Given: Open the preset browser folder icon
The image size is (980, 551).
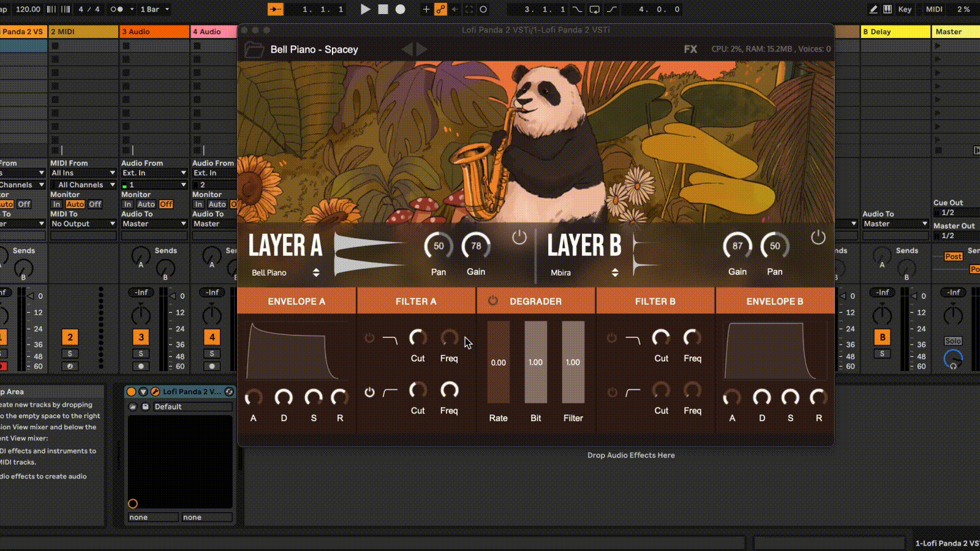Looking at the screenshot, I should pos(254,50).
